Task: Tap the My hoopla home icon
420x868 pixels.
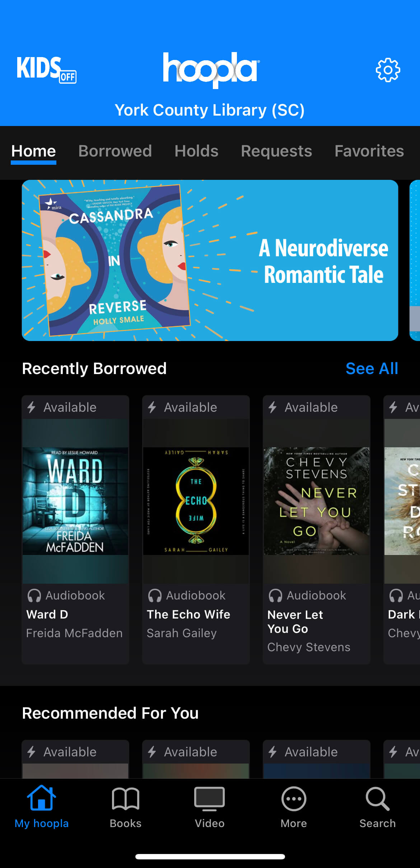Action: [x=42, y=798]
